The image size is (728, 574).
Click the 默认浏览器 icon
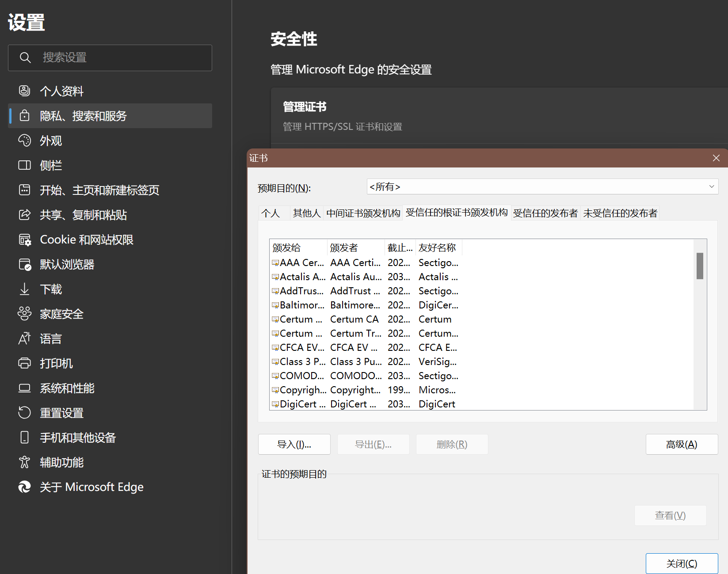[x=25, y=265]
